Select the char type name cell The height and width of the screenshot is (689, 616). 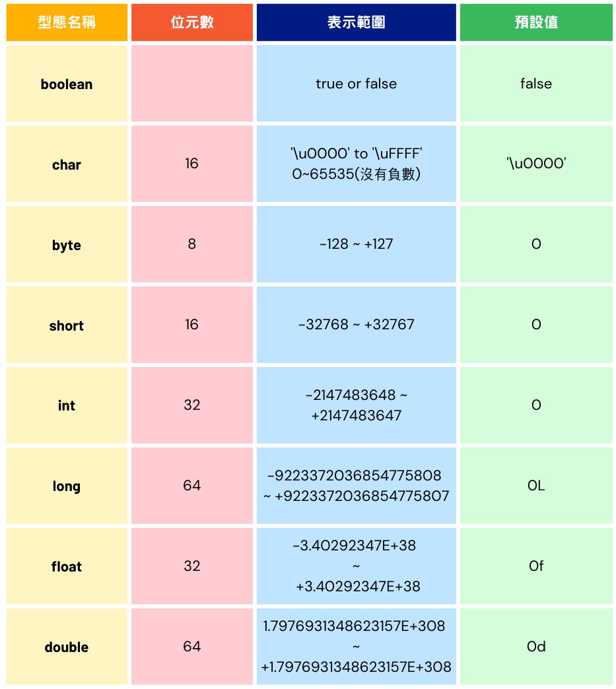pyautogui.click(x=67, y=164)
